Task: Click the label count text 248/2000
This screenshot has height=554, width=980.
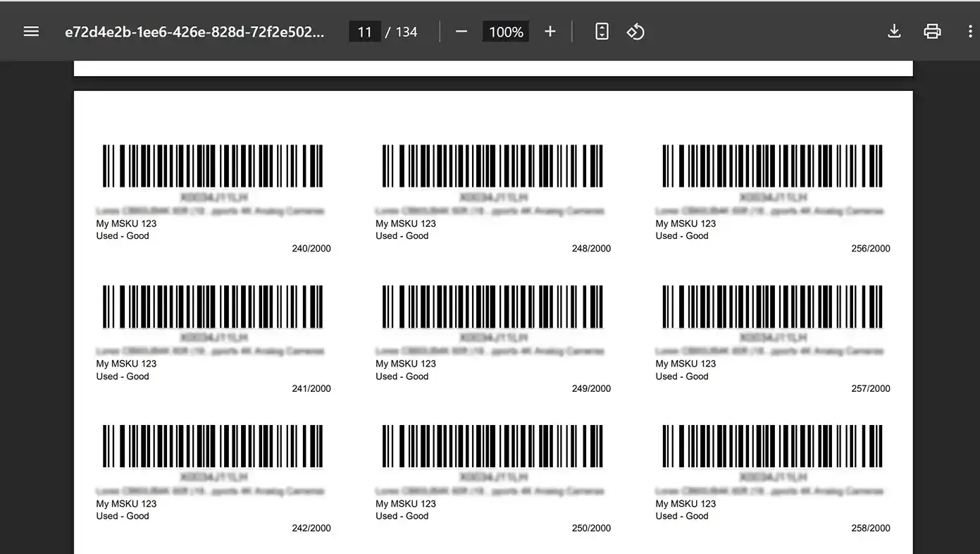Action: click(591, 248)
